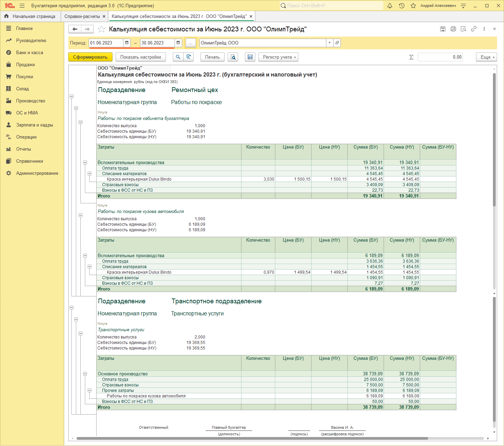The width and height of the screenshot is (504, 446).
Task: Click Показать настройки button
Action: [x=141, y=57]
